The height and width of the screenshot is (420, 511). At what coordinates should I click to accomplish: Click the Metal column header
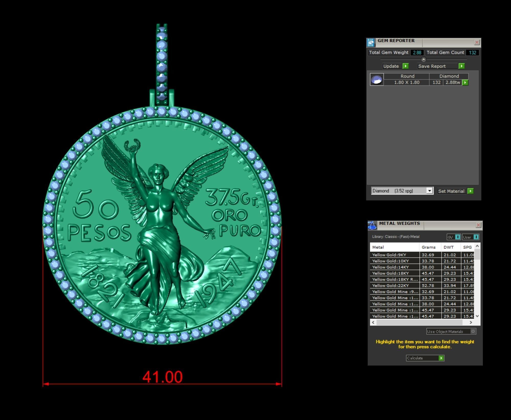point(395,247)
